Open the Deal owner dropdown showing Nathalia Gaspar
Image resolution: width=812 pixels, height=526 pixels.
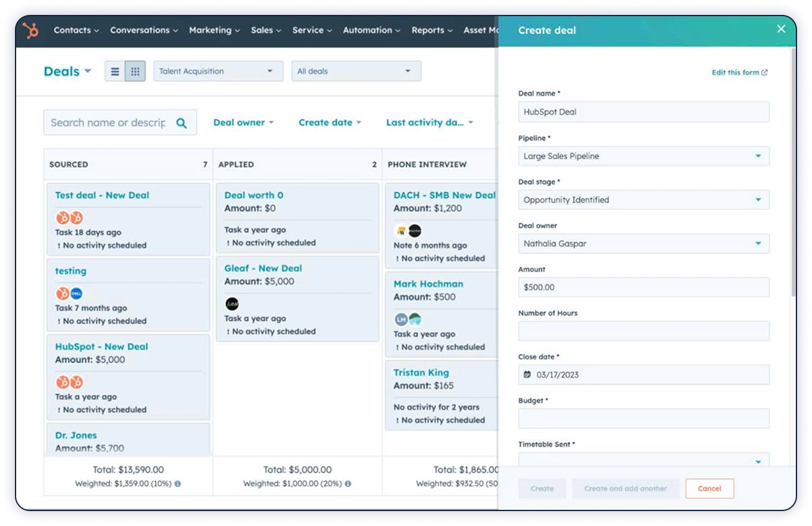pyautogui.click(x=644, y=244)
